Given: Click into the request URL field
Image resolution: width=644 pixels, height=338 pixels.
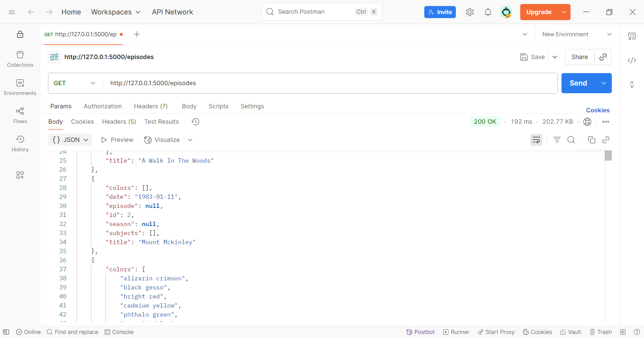Looking at the screenshot, I should [x=330, y=83].
